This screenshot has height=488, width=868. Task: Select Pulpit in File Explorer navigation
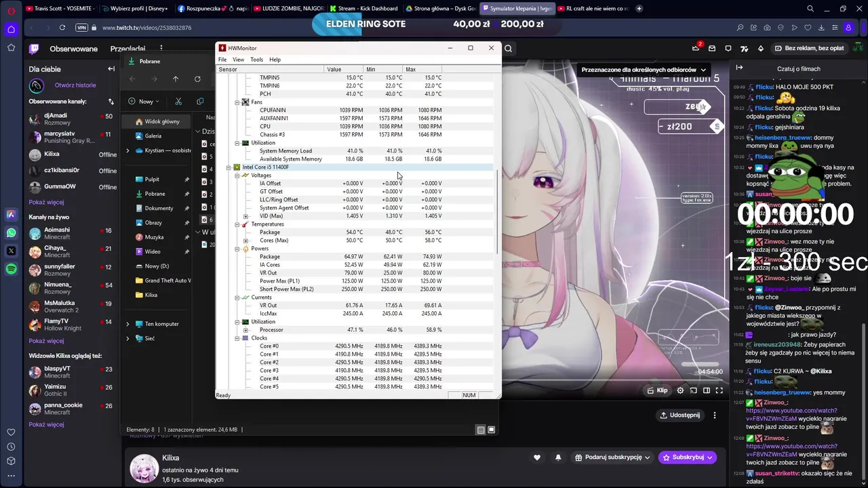pos(152,180)
